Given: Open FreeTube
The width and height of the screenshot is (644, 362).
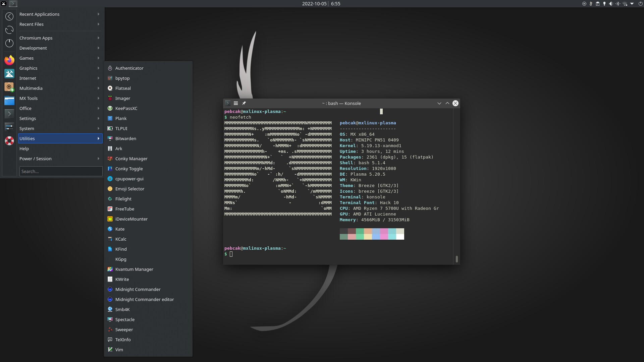Looking at the screenshot, I should coord(148,209).
